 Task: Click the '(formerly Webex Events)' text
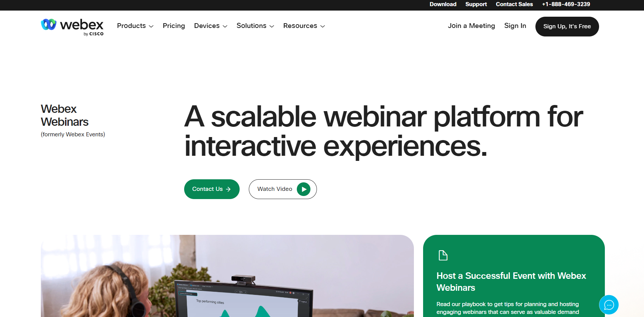coord(73,134)
